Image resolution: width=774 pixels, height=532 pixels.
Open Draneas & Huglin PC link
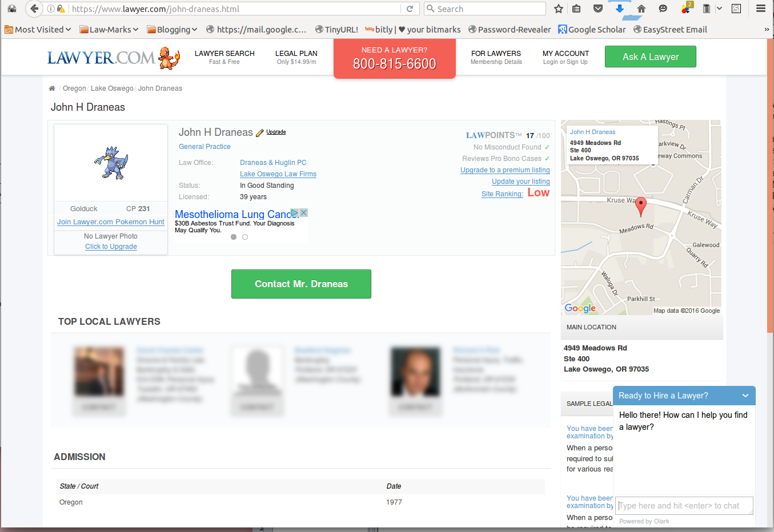click(x=273, y=163)
